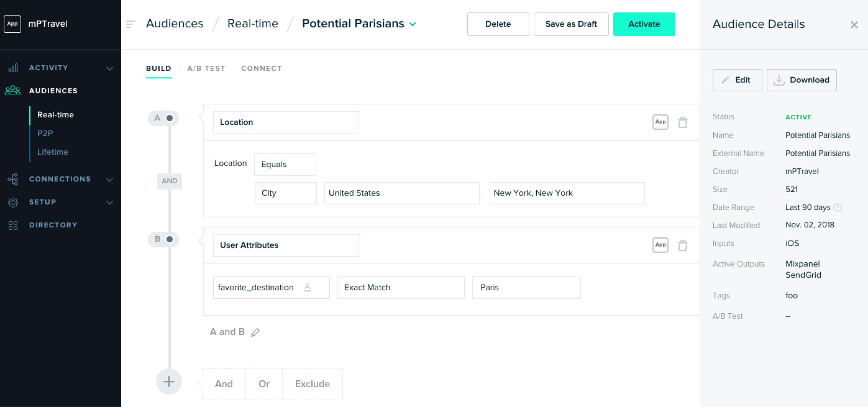Screen dimensions: 868x407
Task: Click the Save as Draft button
Action: point(571,23)
